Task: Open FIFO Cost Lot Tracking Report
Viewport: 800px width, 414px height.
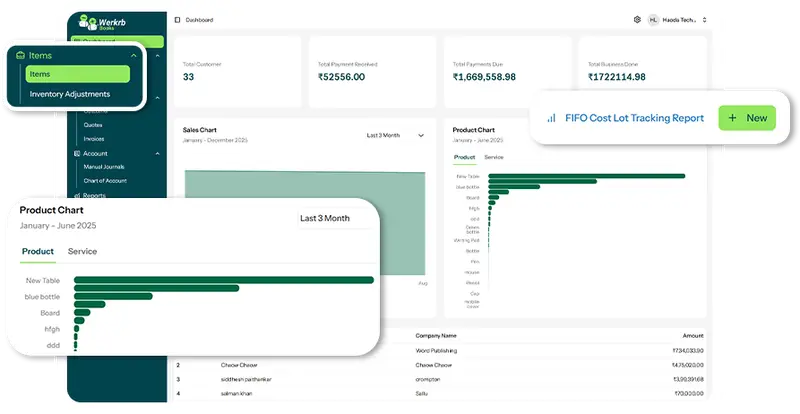Action: click(x=632, y=118)
